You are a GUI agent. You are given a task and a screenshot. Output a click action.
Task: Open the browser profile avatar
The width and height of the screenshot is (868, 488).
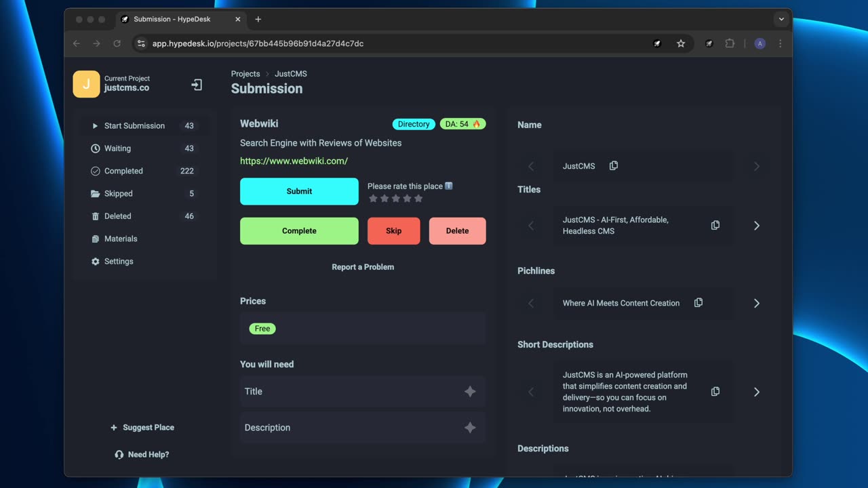click(x=759, y=43)
